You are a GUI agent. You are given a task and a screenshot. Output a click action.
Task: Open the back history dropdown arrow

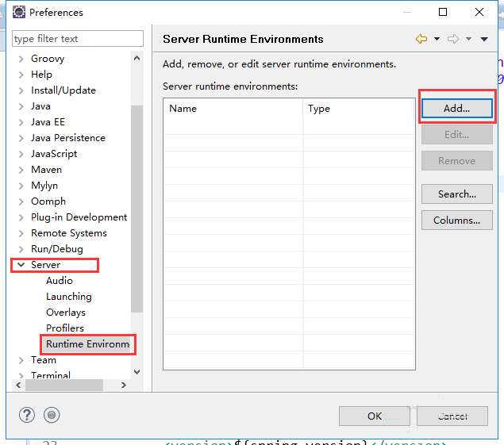[437, 39]
